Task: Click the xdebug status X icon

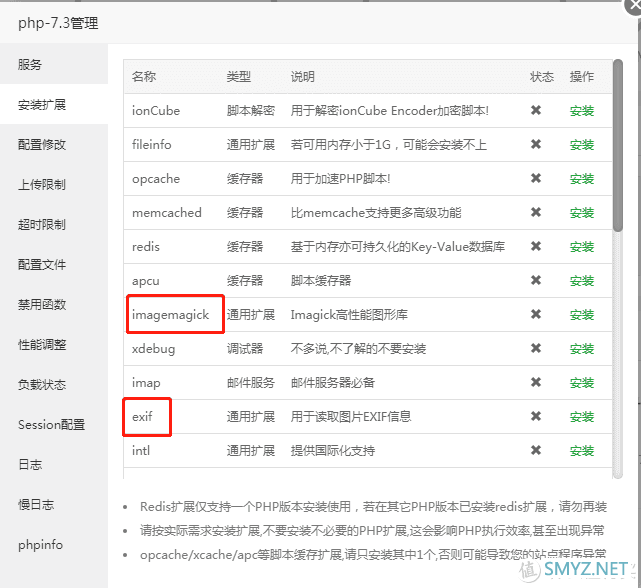Action: [x=536, y=348]
